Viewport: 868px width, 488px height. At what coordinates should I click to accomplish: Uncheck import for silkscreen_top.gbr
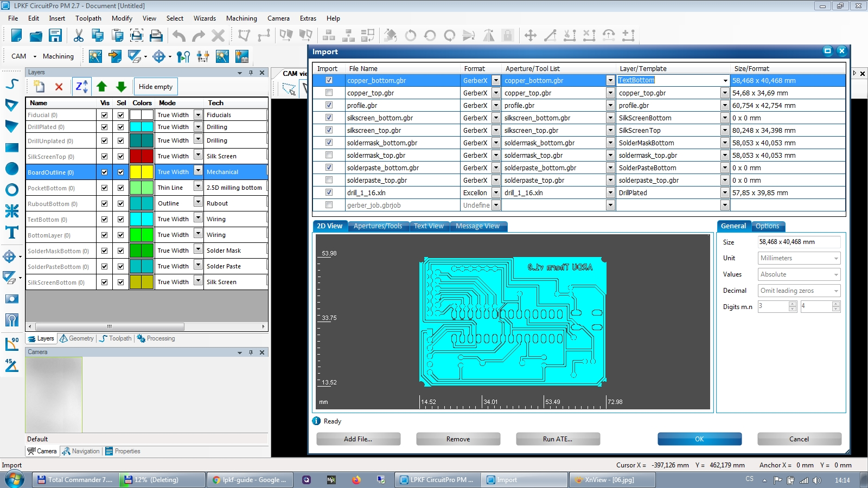(x=329, y=130)
